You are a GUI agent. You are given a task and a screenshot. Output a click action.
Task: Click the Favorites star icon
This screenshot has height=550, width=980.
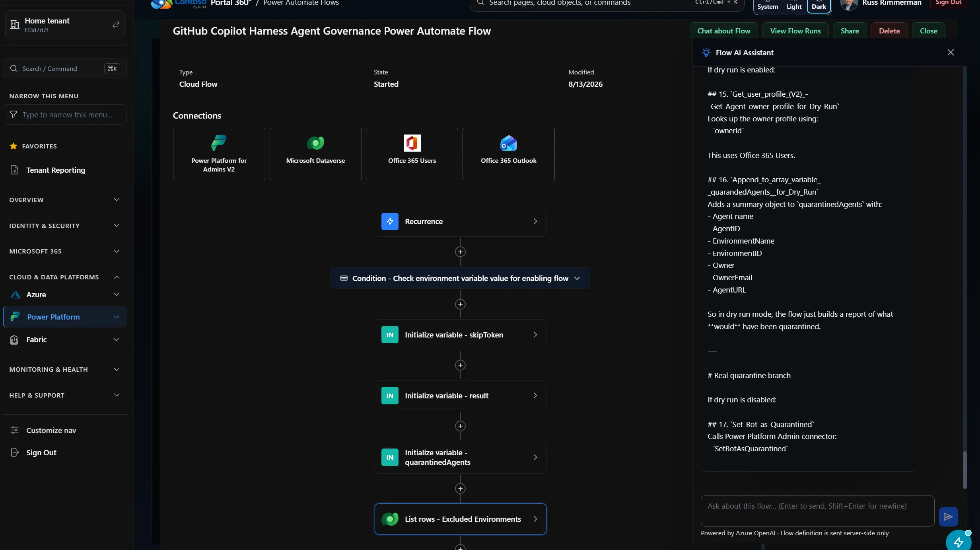coord(13,146)
